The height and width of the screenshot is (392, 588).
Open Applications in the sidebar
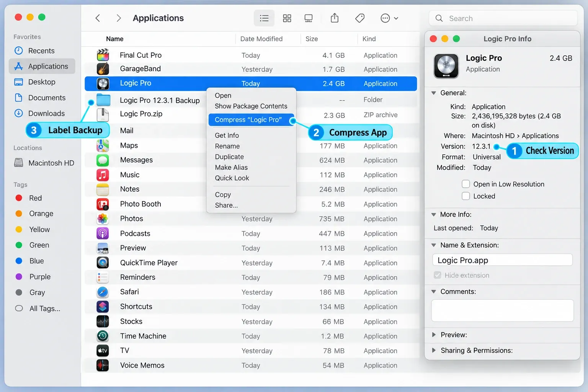[x=42, y=66]
